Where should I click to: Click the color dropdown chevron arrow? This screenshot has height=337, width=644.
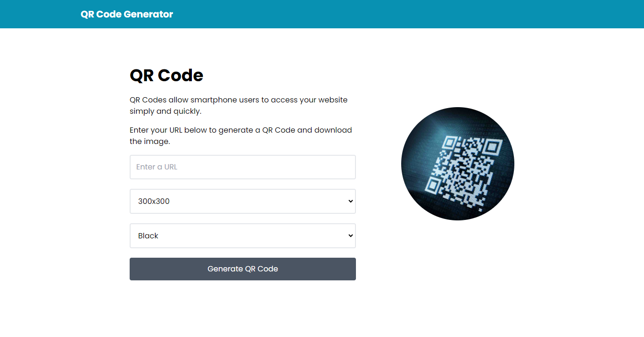pyautogui.click(x=350, y=236)
